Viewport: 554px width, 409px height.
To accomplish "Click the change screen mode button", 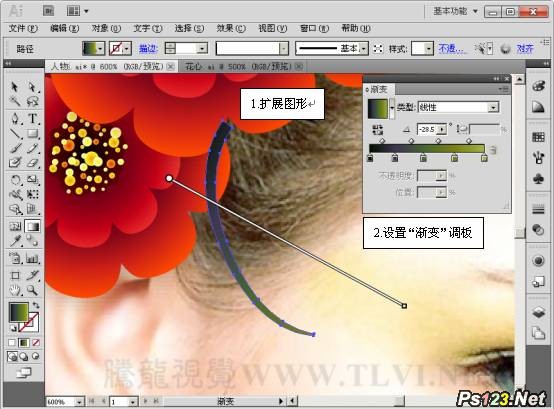I will click(x=24, y=372).
